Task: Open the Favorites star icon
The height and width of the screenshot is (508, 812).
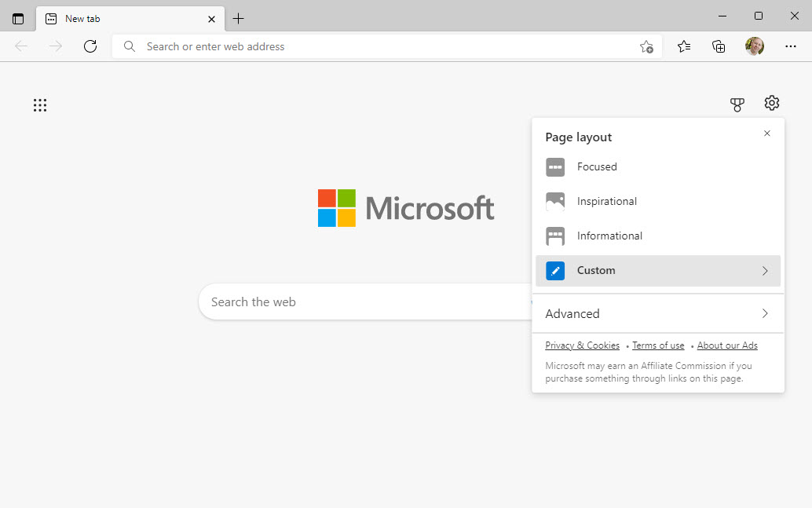Action: [683, 46]
